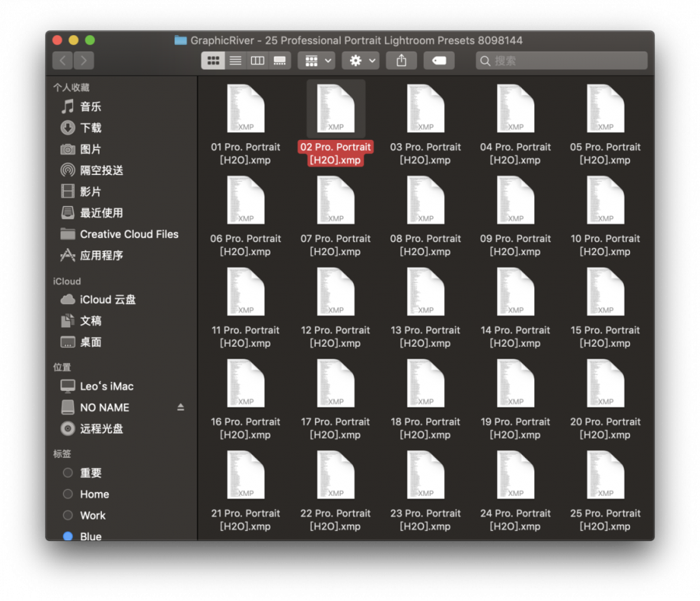Screen dimensions: 700x601
Task: Click the 个人收藏 favorites section header
Action: click(71, 87)
